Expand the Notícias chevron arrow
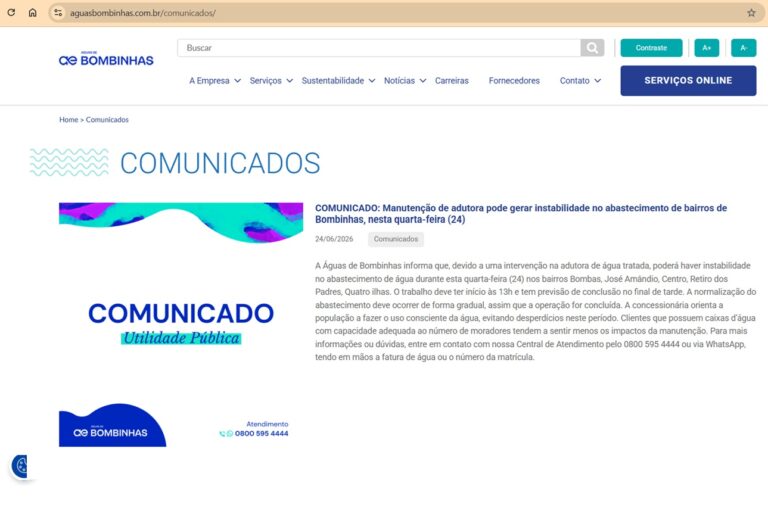Viewport: 768px width, 508px height. 423,81
